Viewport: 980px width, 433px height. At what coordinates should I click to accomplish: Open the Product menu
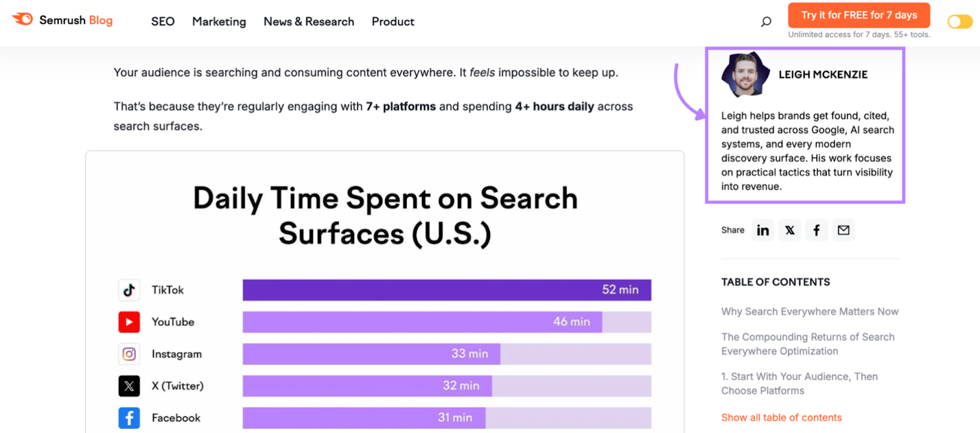click(393, 21)
